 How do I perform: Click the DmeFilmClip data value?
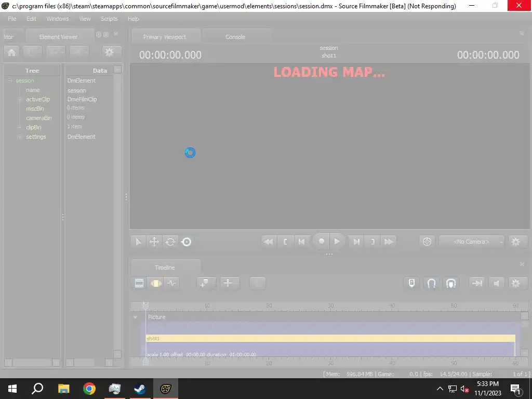[82, 99]
